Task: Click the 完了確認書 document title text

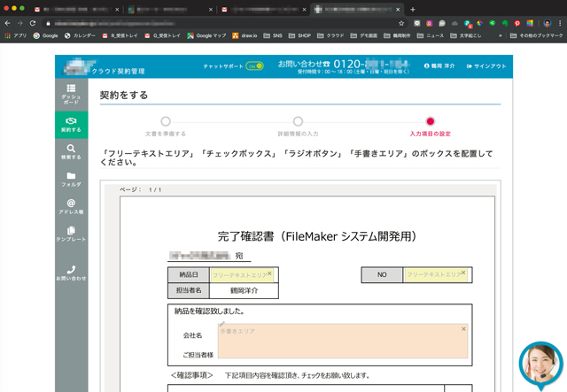Action: [317, 236]
